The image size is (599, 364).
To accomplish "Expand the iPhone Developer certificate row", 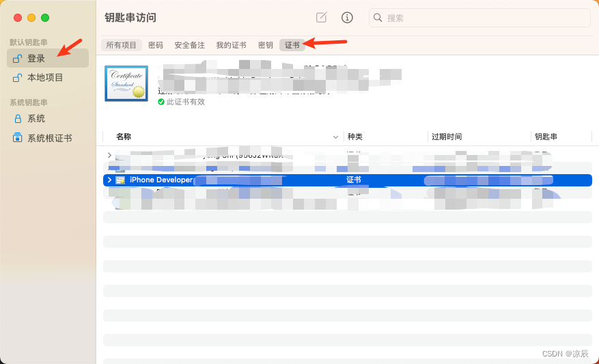I will 110,180.
